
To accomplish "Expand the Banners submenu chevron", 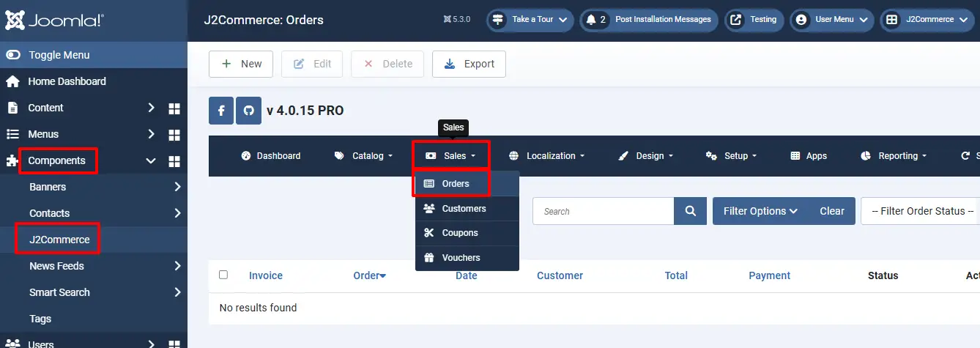I will coord(177,187).
